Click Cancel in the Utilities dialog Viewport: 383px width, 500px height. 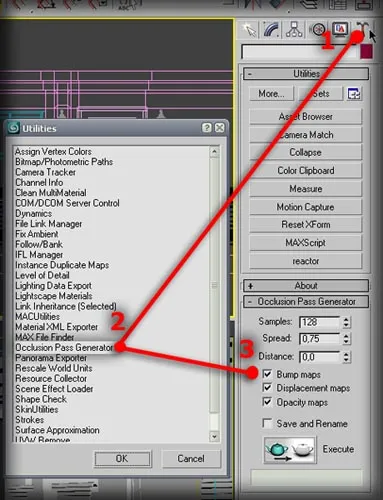click(191, 459)
